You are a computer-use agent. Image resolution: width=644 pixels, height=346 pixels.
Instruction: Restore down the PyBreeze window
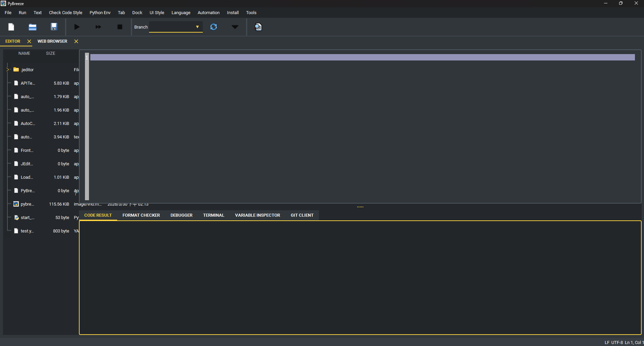621,3
